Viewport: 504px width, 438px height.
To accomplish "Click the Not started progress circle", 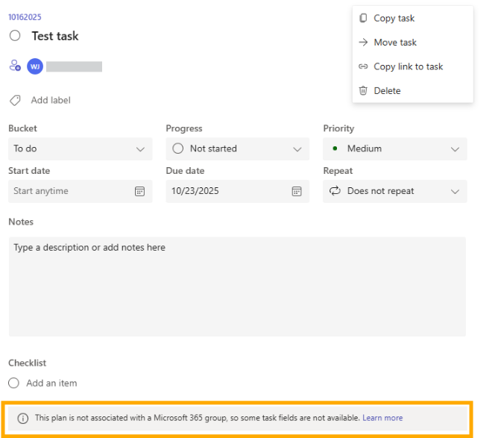I will [x=177, y=148].
